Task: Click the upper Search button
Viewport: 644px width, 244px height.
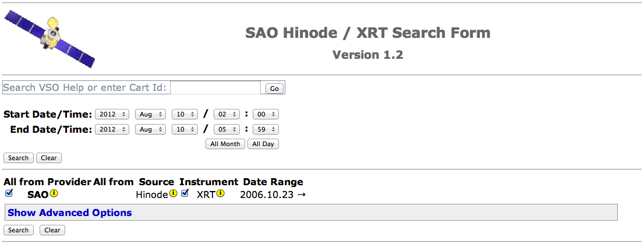Action: (18, 158)
